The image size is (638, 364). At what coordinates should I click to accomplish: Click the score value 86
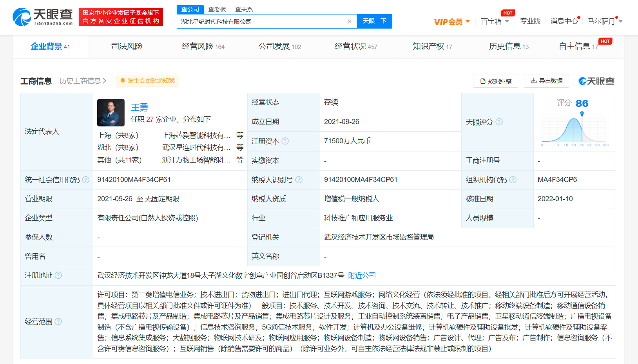(x=582, y=103)
